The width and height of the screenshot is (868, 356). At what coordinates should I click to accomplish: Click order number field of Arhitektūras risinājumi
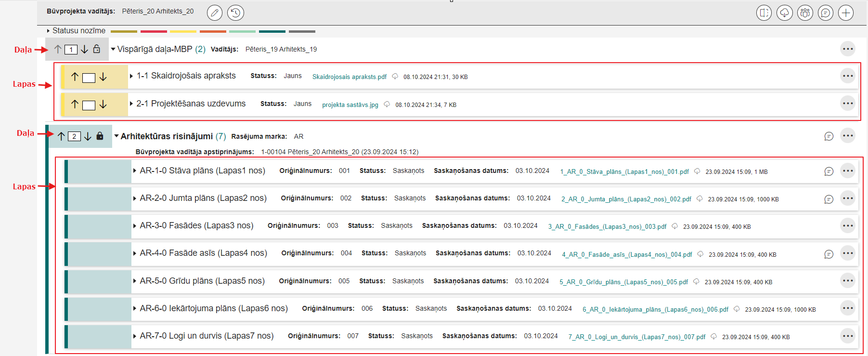pyautogui.click(x=74, y=136)
